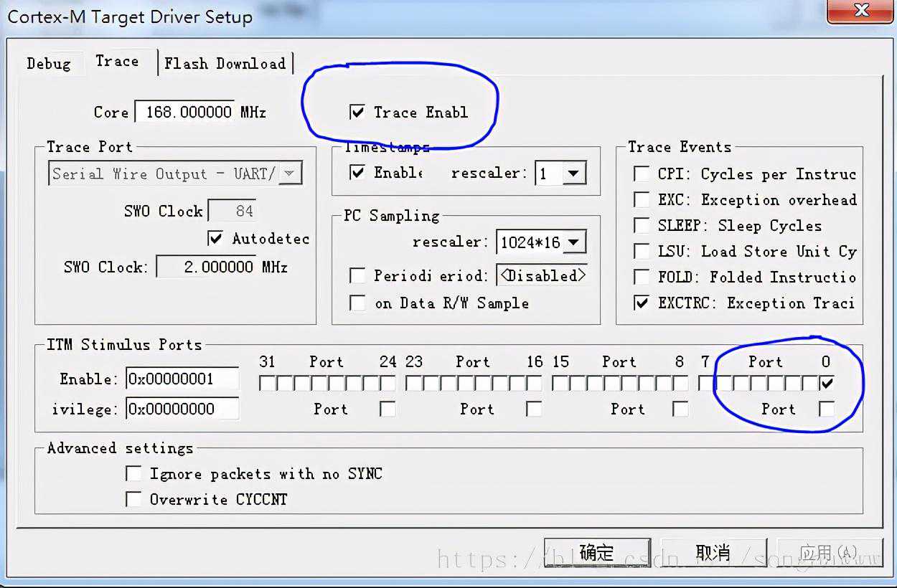The width and height of the screenshot is (897, 588).
Task: Open PC Sampling prescaler 1024*16 dropdown
Action: click(x=573, y=242)
